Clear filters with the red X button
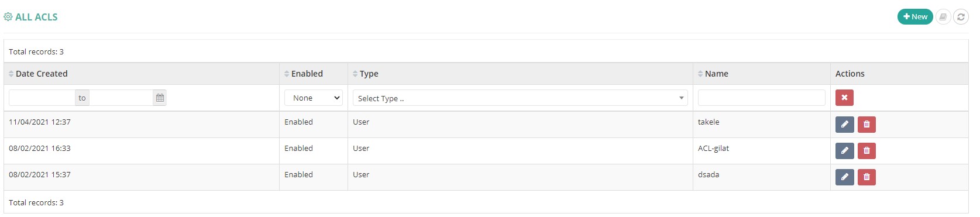 point(844,98)
